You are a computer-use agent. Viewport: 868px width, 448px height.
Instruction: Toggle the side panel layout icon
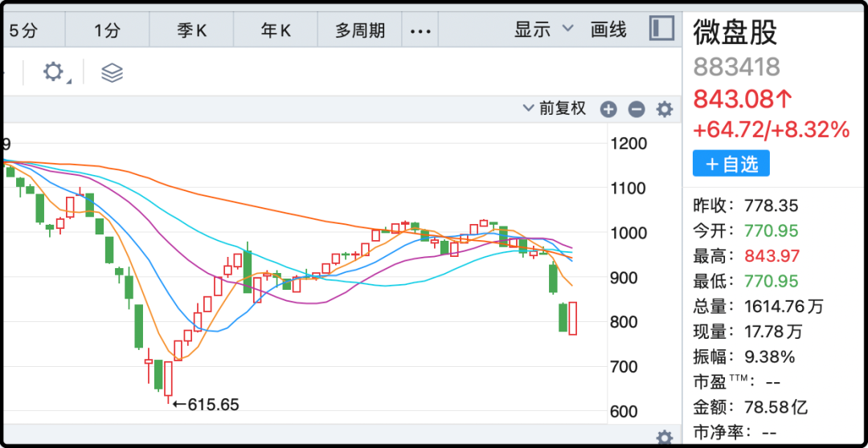point(661,30)
